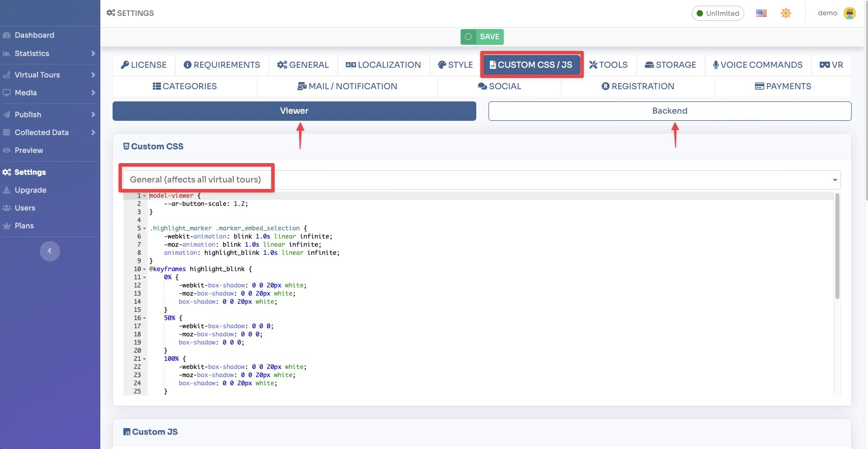Image resolution: width=868 pixels, height=449 pixels.
Task: Expand the Collected Data sidebar submenu
Action: (93, 133)
